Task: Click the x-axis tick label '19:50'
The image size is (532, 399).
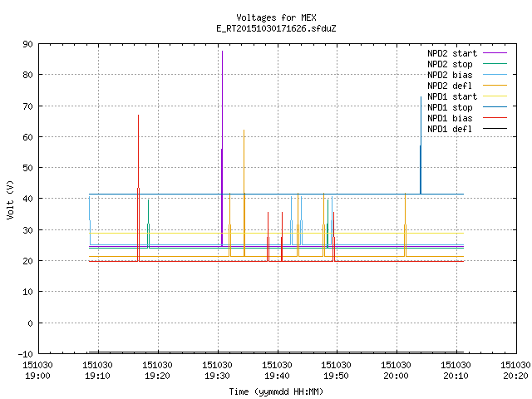Action: 336,377
